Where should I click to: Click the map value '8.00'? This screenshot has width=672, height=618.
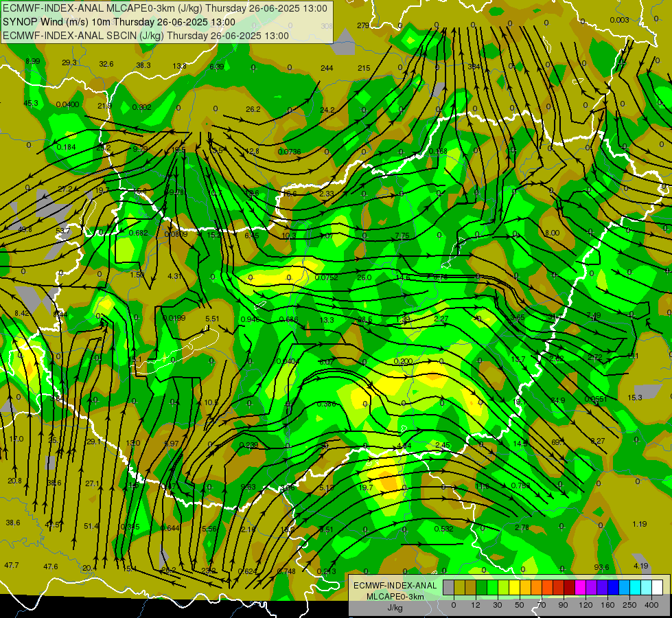point(552,233)
